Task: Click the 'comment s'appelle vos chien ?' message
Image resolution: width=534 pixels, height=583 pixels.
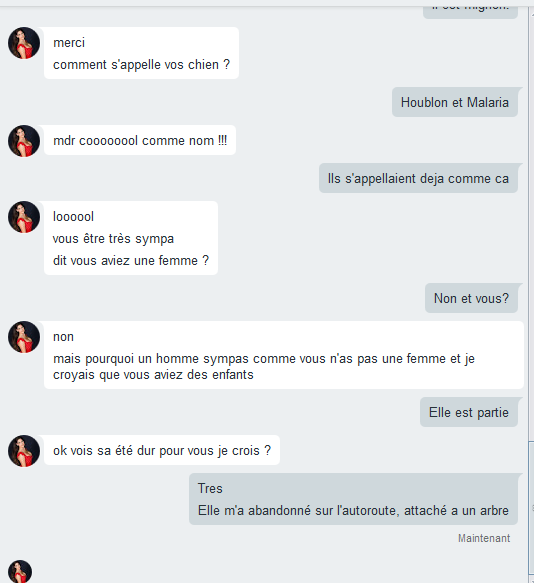Action: (141, 65)
